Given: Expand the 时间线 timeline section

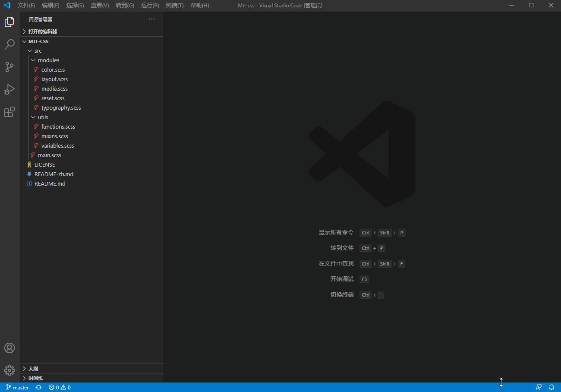Looking at the screenshot, I should click(91, 378).
